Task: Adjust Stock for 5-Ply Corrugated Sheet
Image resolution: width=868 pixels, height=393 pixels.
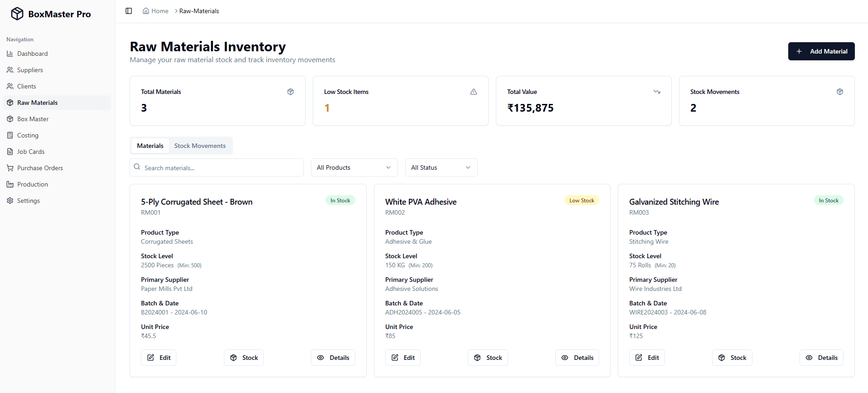Action: coord(244,358)
